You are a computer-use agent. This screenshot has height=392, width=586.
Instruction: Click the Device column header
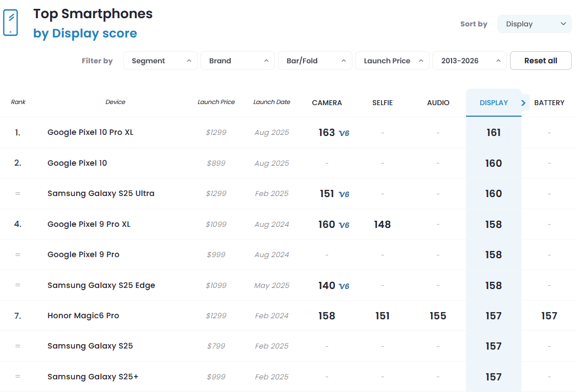[x=115, y=102]
